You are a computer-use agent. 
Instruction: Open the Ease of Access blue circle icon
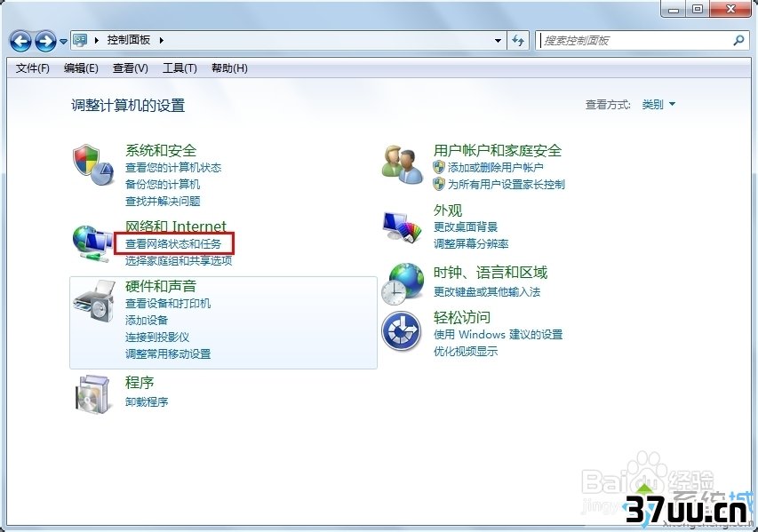click(402, 331)
